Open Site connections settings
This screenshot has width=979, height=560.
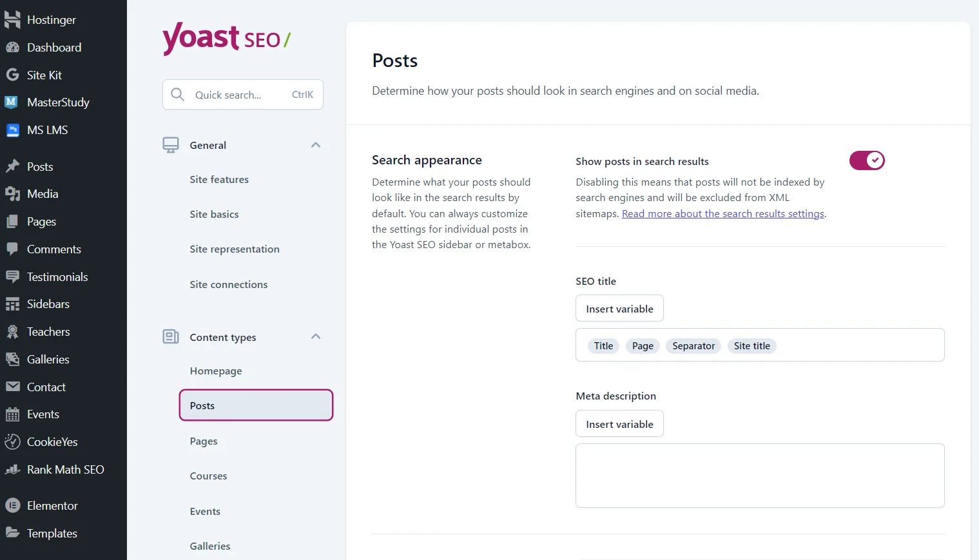pos(228,285)
